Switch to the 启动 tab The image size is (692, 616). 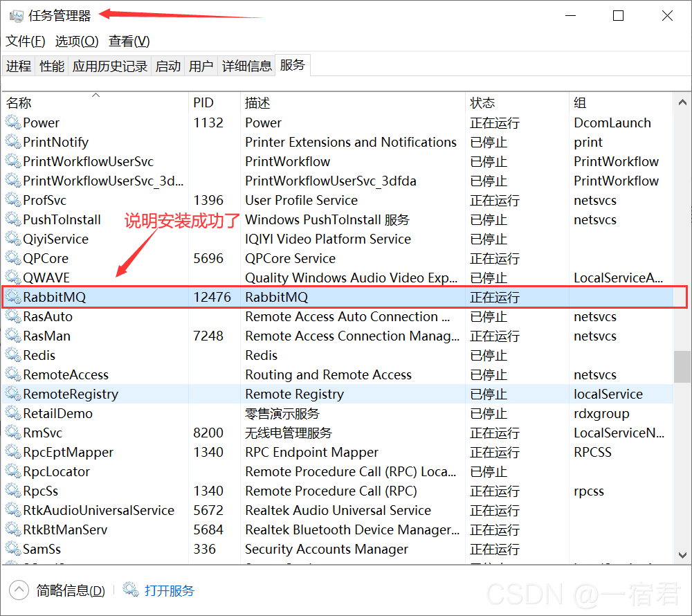[x=167, y=66]
